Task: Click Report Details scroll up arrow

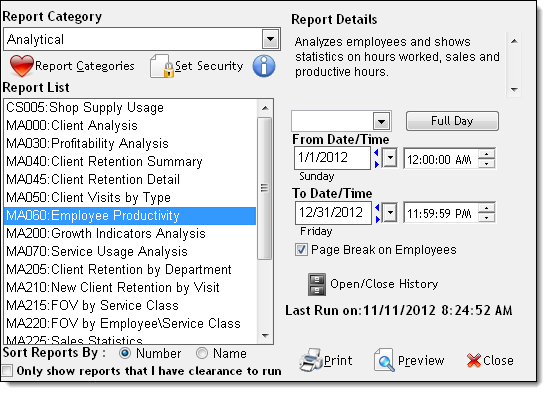Action: (x=514, y=41)
